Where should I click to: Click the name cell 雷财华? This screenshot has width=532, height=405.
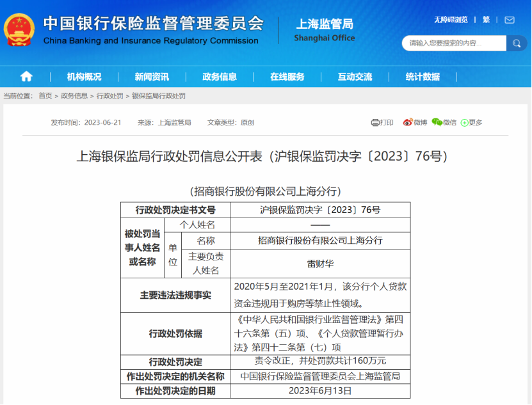320,264
